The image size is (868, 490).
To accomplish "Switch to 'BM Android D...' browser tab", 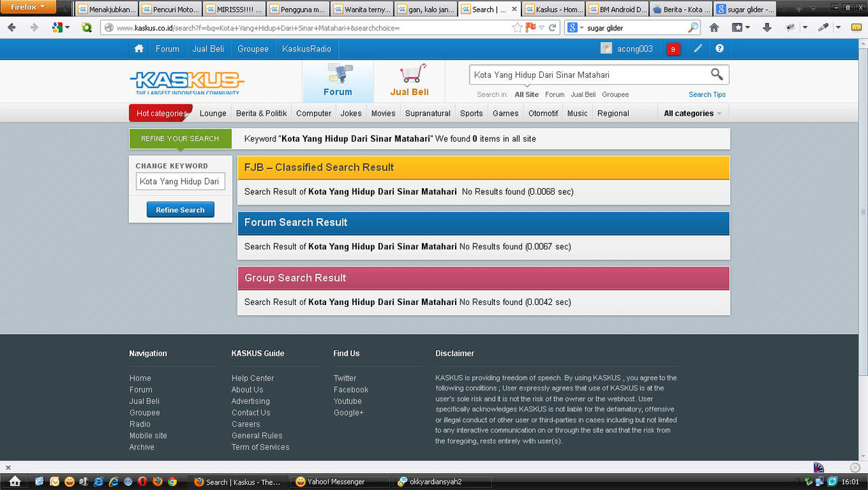I will point(617,9).
